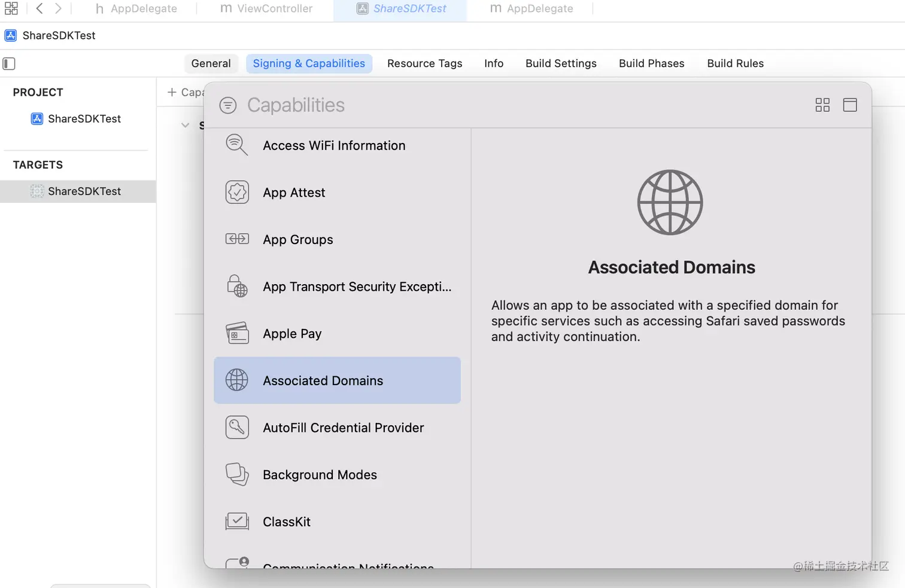Go back with the left chevron

point(40,8)
